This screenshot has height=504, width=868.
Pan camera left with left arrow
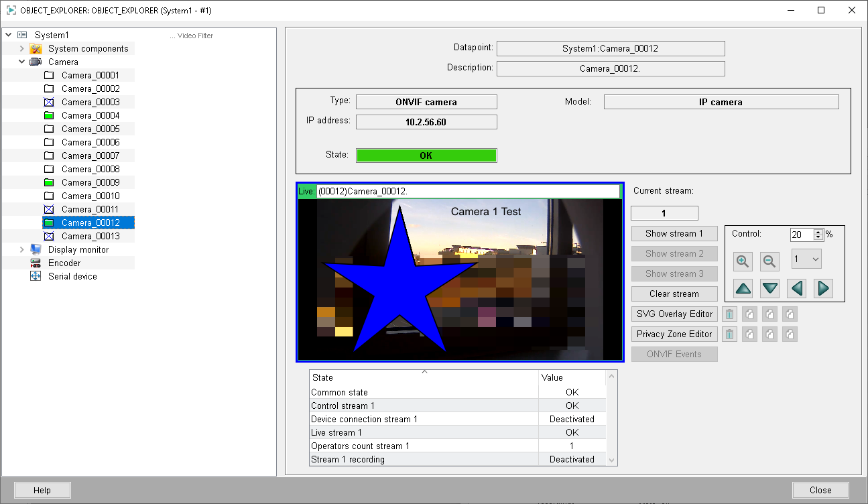pyautogui.click(x=796, y=289)
